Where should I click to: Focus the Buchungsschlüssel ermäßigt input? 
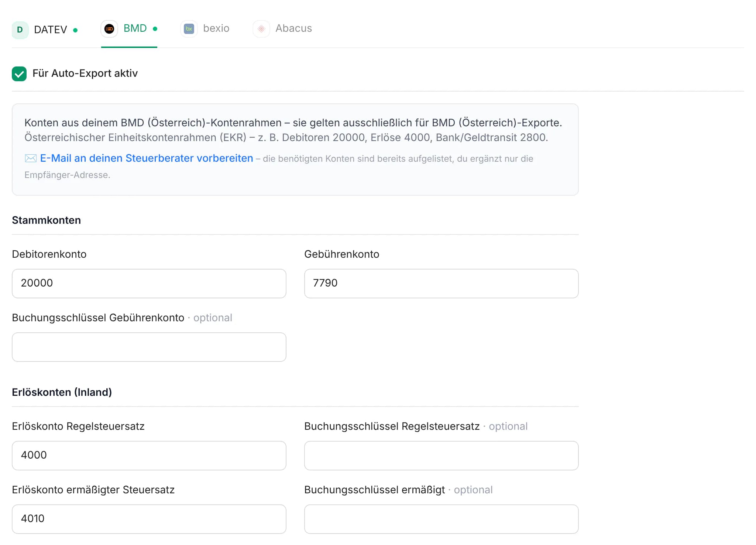click(x=441, y=519)
